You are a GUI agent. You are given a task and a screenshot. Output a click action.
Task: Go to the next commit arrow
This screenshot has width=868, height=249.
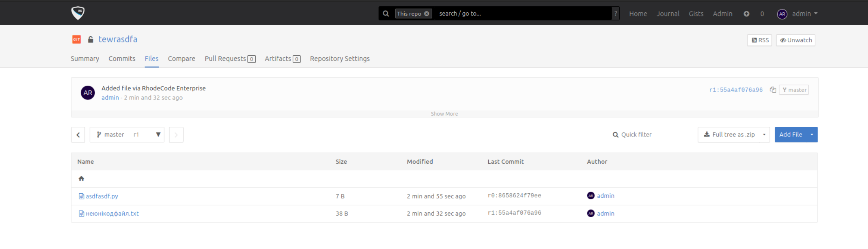tap(176, 135)
